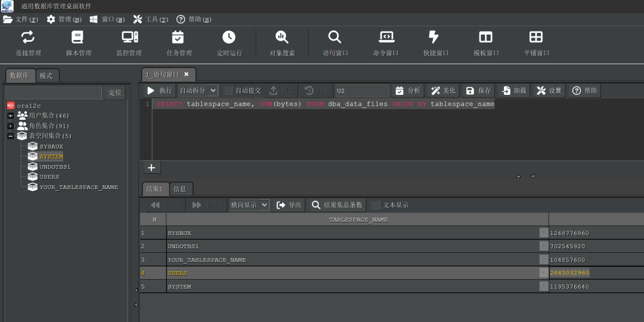
Task: Open 命令窗口 command window icon
Action: [386, 38]
